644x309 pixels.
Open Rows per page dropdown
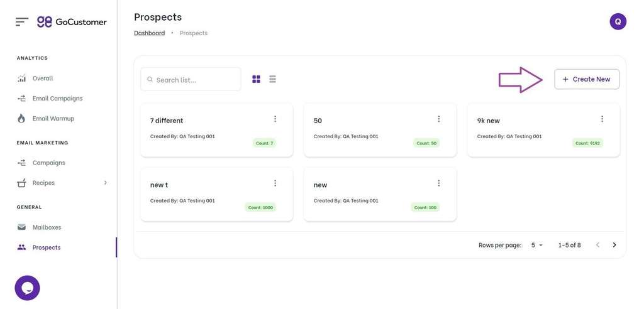537,245
